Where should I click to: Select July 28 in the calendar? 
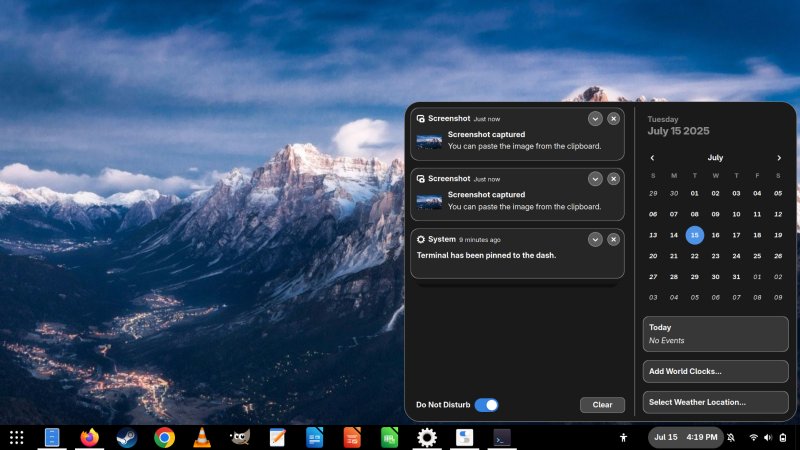[x=673, y=277]
